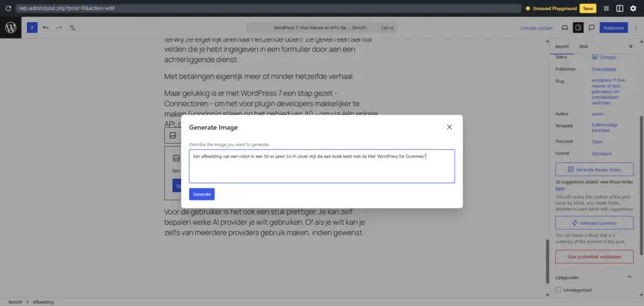Close the Generate Image dialog

[x=449, y=127]
